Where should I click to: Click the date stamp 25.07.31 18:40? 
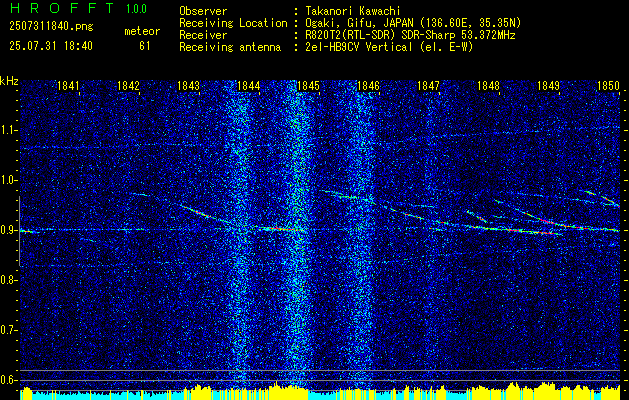coord(51,46)
